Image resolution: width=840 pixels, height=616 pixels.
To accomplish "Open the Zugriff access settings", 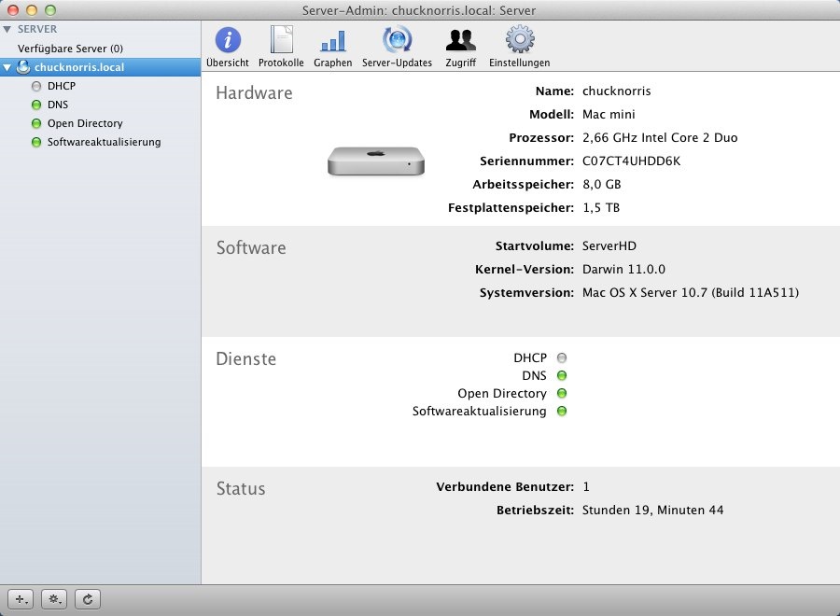I will pyautogui.click(x=461, y=40).
